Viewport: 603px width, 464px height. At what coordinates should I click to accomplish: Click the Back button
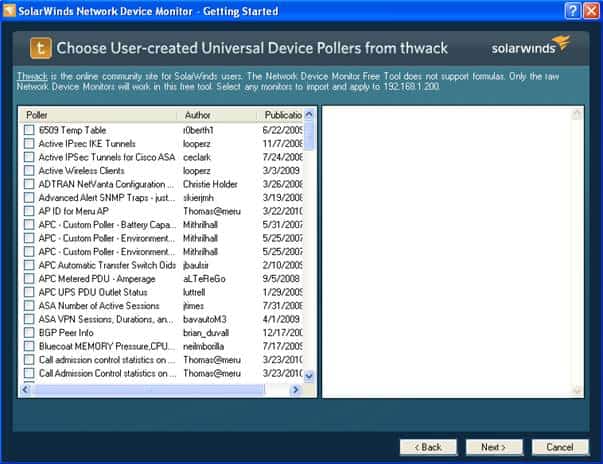[428, 447]
